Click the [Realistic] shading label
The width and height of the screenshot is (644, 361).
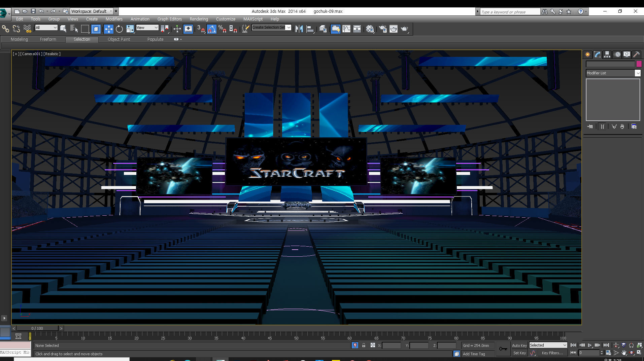(52, 54)
